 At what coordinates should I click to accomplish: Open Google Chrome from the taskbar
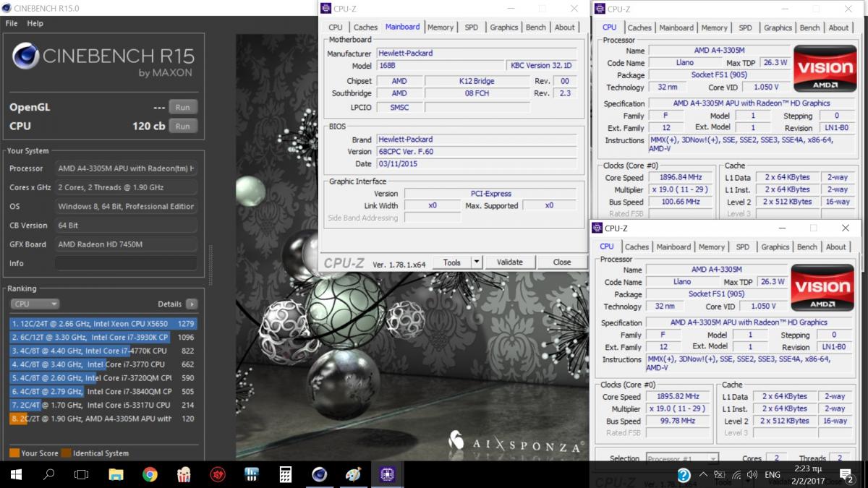click(150, 475)
